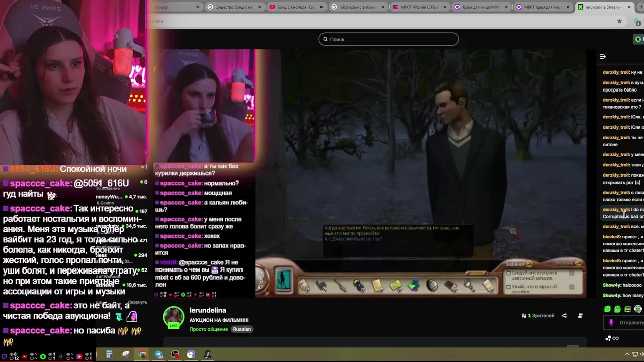Check the 'Узнай, что в зарытой' task checkbox
Image resolution: width=644 pixels, height=362 pixels.
tap(508, 287)
